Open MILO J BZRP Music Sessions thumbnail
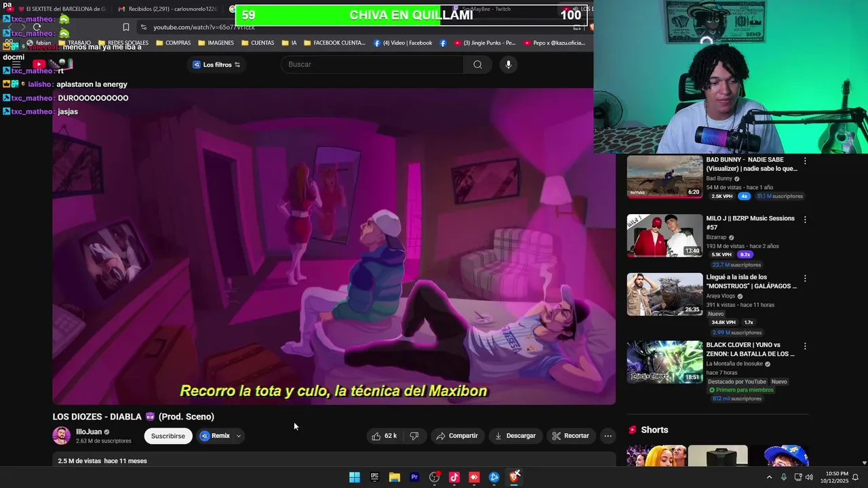868x488 pixels. [665, 235]
